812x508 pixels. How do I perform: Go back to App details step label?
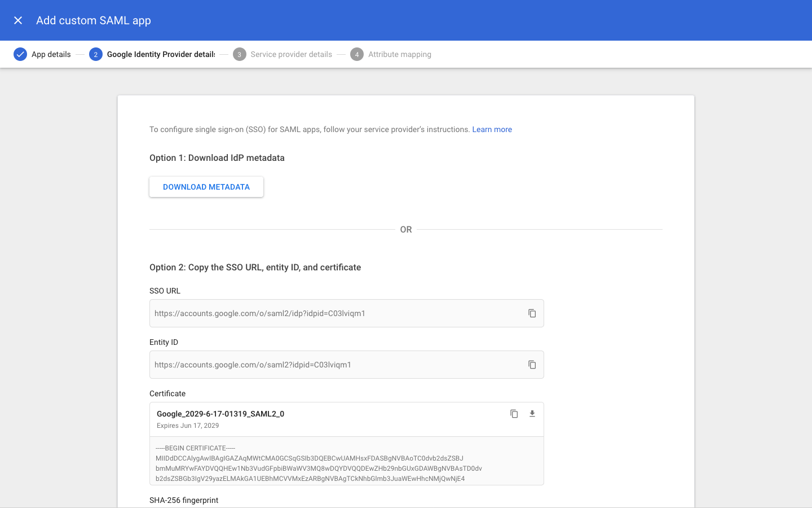(x=51, y=54)
